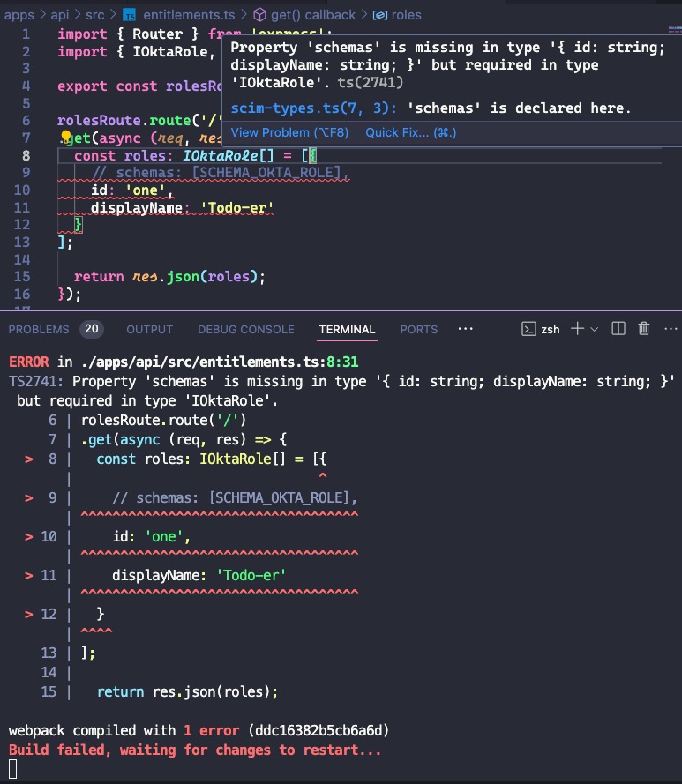Viewport: 682px width, 784px height.
Task: Click line number 8 in the gutter
Action: click(x=26, y=155)
